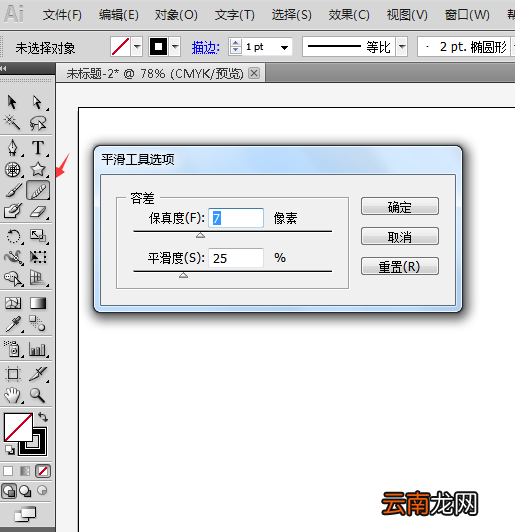
Task: Pick the Zoom magnifier tool
Action: tap(37, 395)
